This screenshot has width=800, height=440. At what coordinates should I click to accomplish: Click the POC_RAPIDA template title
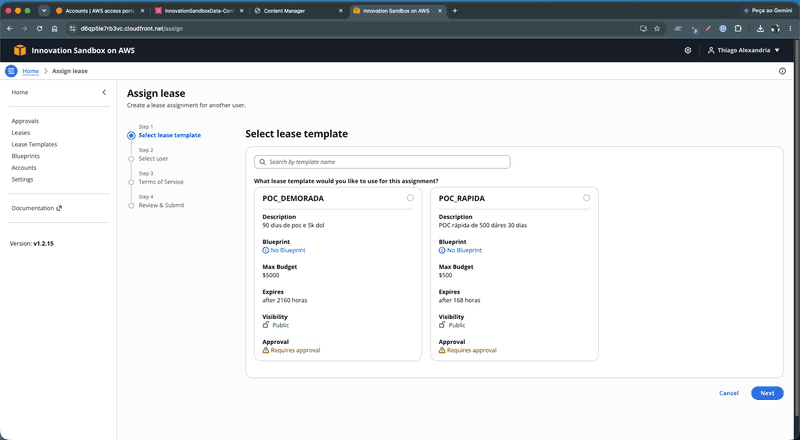point(462,198)
